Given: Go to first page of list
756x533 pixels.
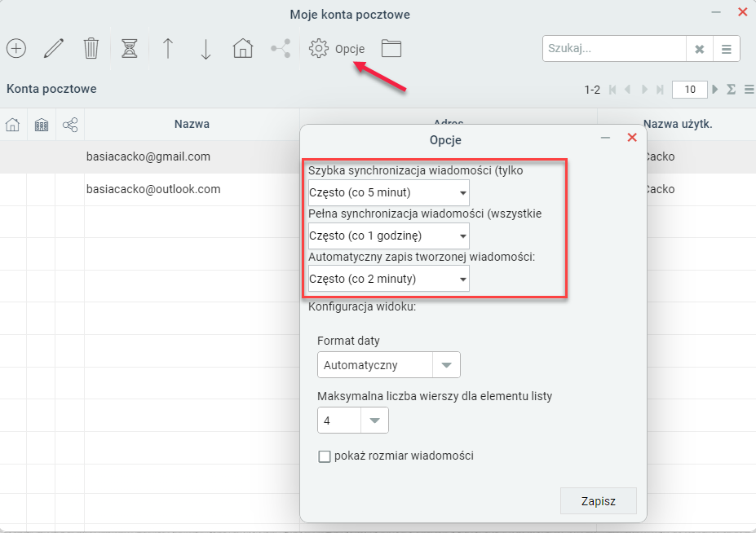Looking at the screenshot, I should click(612, 90).
